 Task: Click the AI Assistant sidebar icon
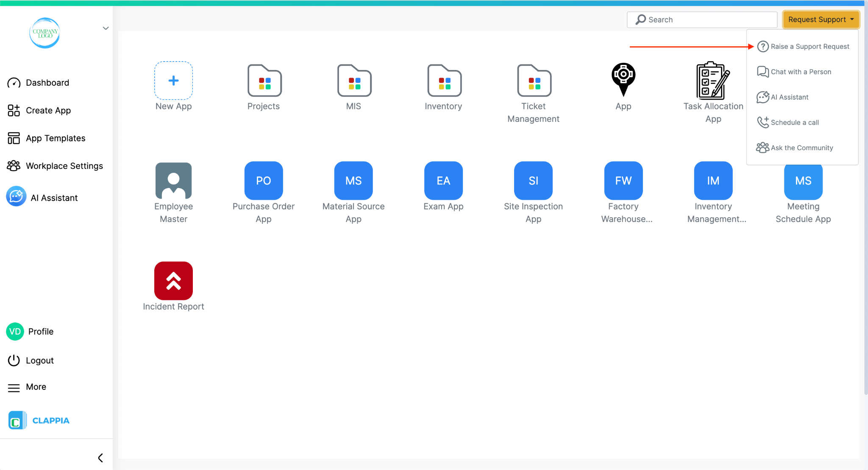click(16, 197)
